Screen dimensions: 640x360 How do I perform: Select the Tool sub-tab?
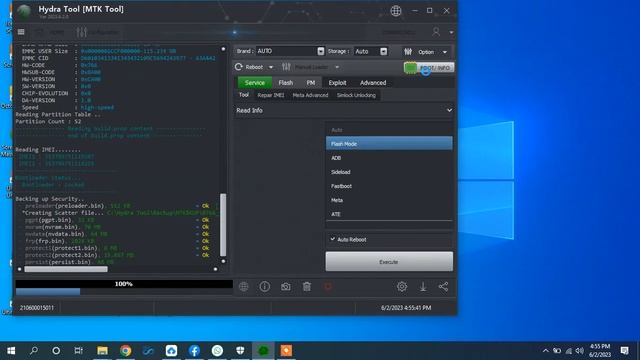tap(244, 95)
